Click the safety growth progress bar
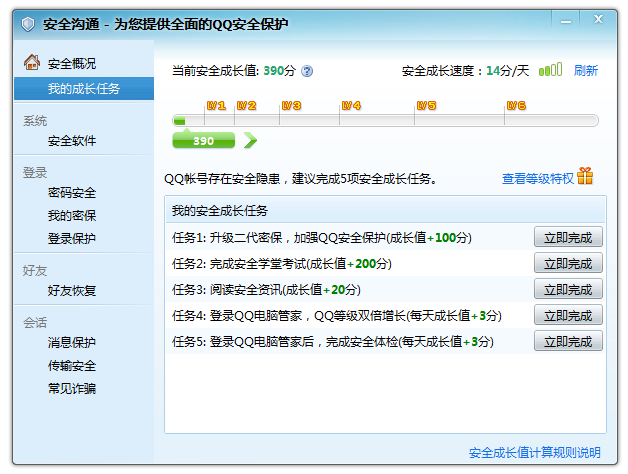This screenshot has width=628, height=474. 385,121
